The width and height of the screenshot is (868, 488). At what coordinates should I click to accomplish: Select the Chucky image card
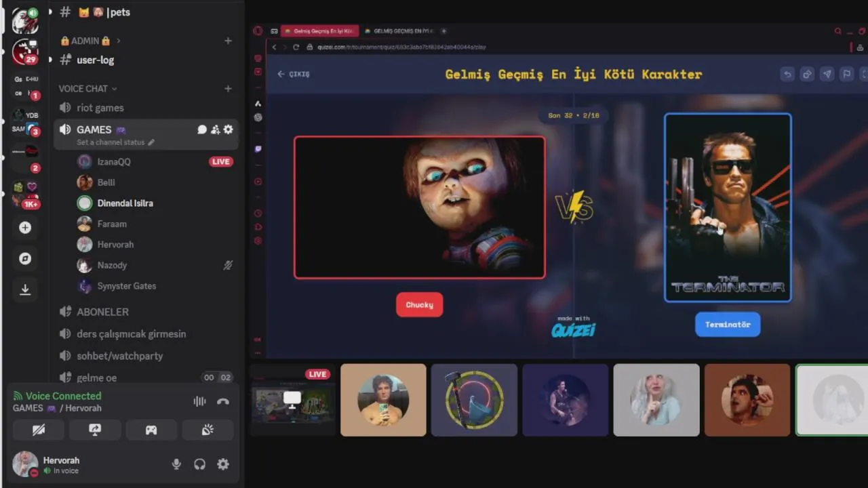point(420,207)
